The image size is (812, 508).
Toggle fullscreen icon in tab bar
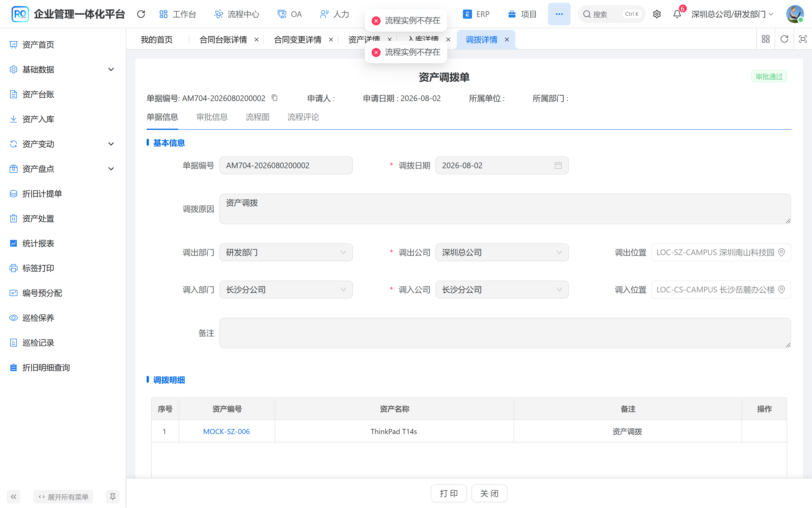803,39
